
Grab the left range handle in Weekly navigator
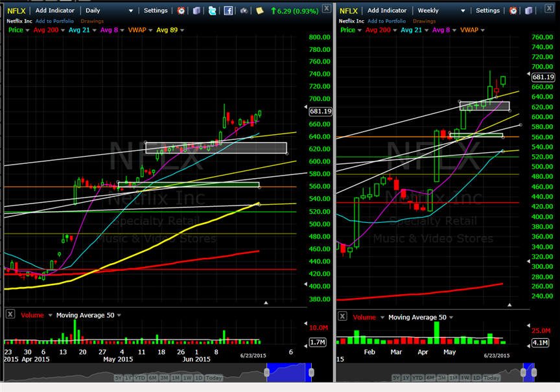pyautogui.click(x=523, y=373)
